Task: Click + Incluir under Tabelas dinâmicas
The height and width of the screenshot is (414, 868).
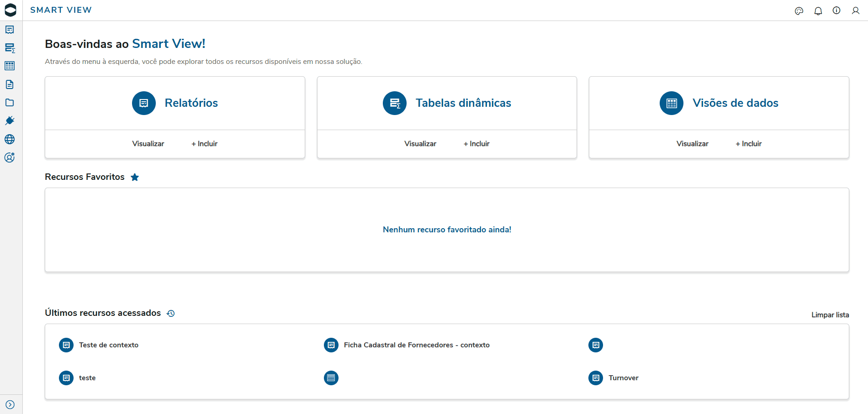Action: (476, 144)
